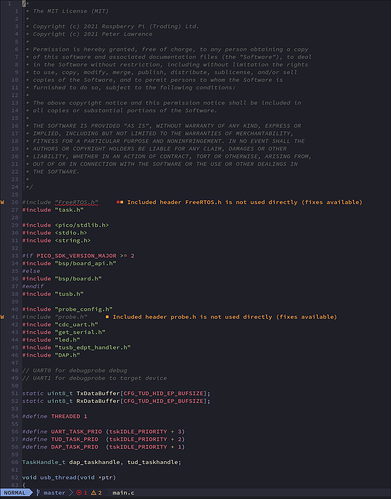The image size is (391, 499).
Task: Click the "bsp/board_api.h" include
Action: pos(85,264)
